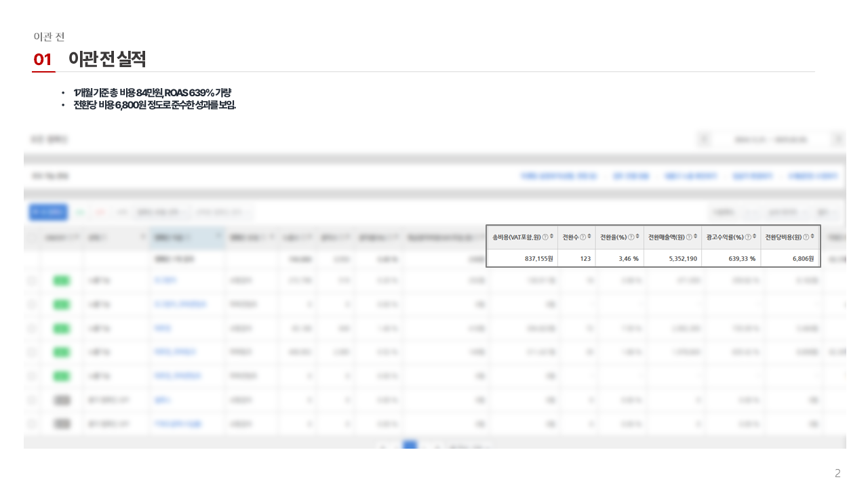
Task: Select the cost per conversion value 6,806원
Action: coord(803,258)
